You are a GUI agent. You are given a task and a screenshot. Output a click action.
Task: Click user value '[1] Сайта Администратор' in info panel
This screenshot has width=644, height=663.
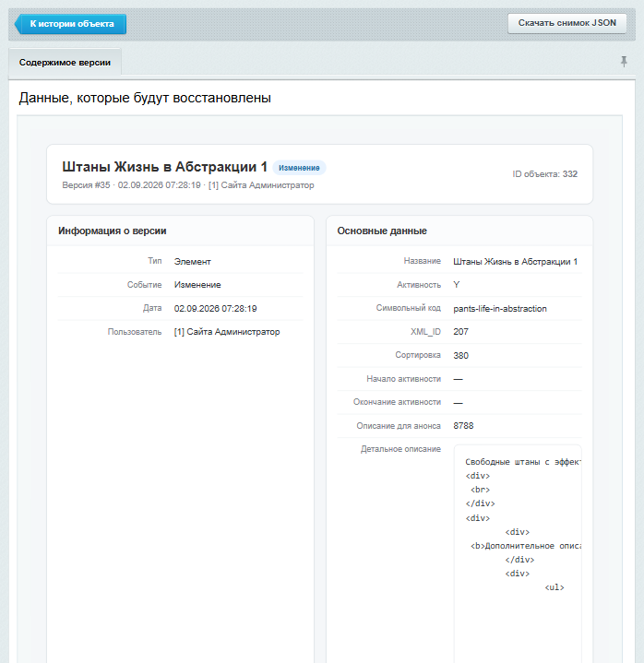pyautogui.click(x=227, y=332)
